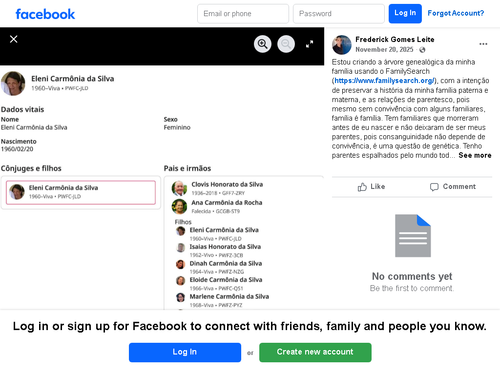This screenshot has height=375, width=500.
Task: Open the familysearch.org link in post
Action: pyautogui.click(x=384, y=81)
